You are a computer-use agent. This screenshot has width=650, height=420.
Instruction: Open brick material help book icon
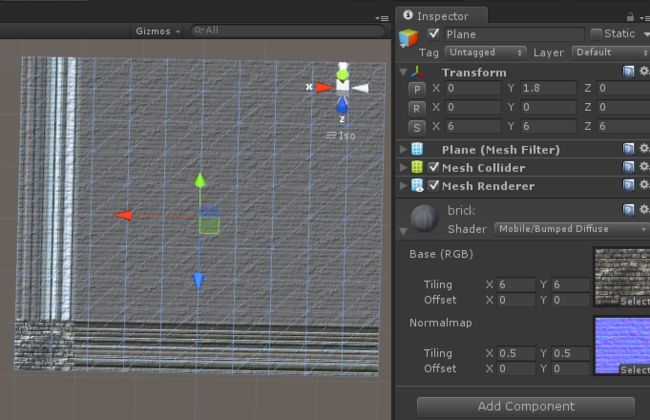[x=628, y=210]
